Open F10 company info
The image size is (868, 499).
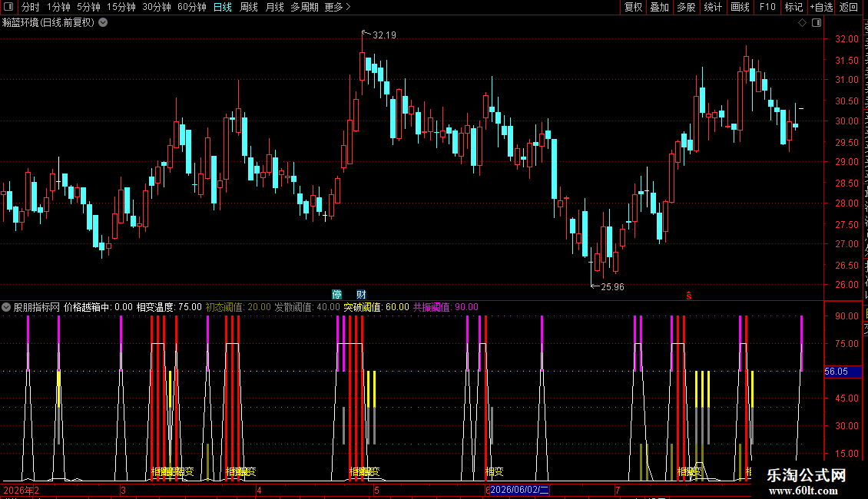tap(767, 7)
